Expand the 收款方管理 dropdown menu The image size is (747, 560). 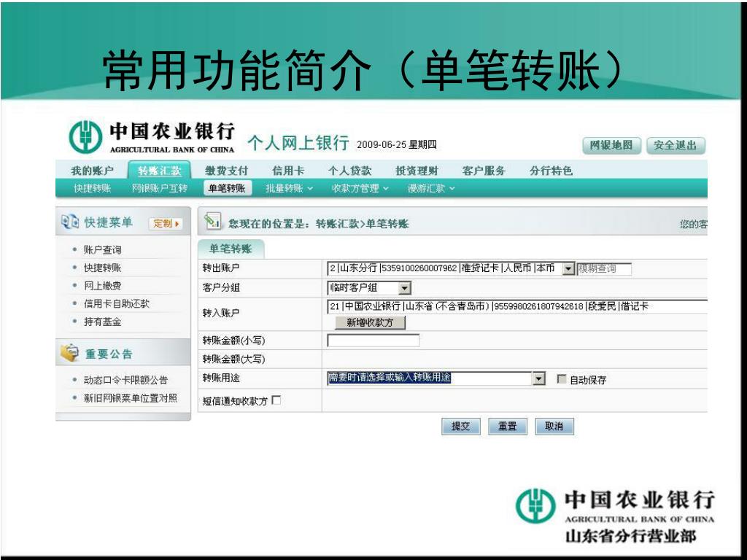tap(360, 188)
